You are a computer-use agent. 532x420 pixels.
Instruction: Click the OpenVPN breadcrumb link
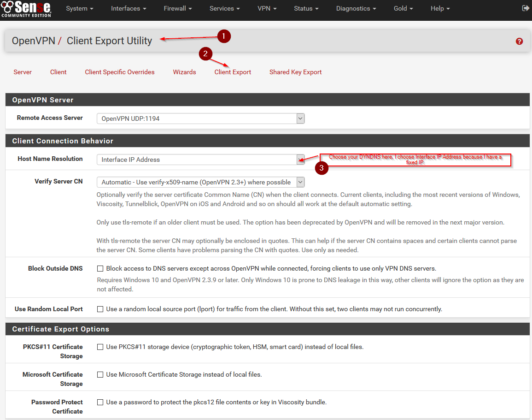point(34,41)
